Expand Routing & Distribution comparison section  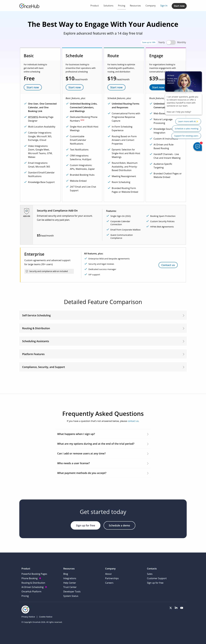tap(103, 328)
